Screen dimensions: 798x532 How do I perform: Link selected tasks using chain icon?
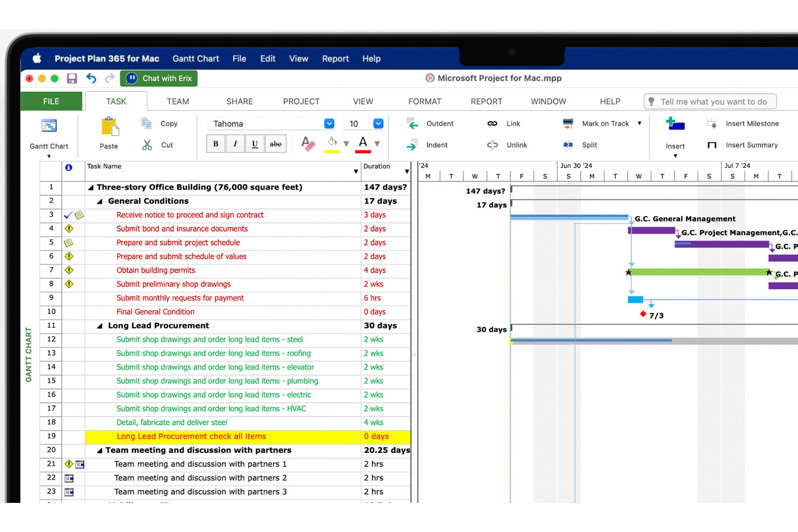[492, 123]
